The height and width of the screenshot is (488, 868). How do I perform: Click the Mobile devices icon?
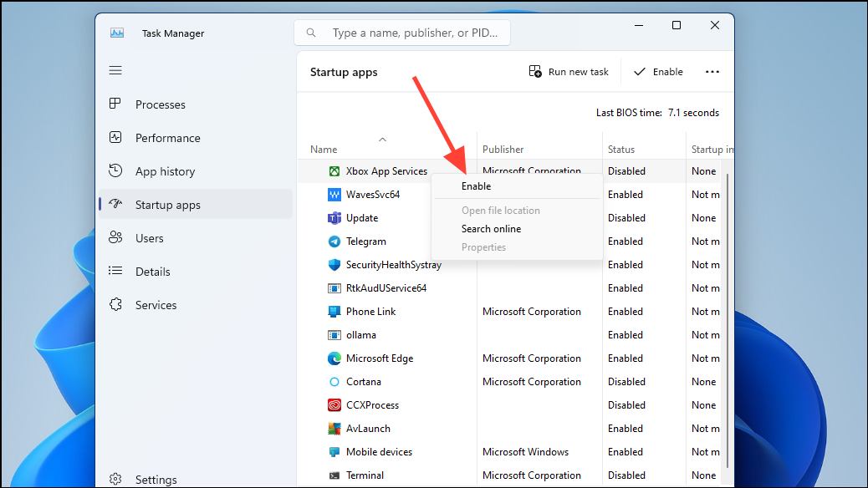pyautogui.click(x=334, y=452)
